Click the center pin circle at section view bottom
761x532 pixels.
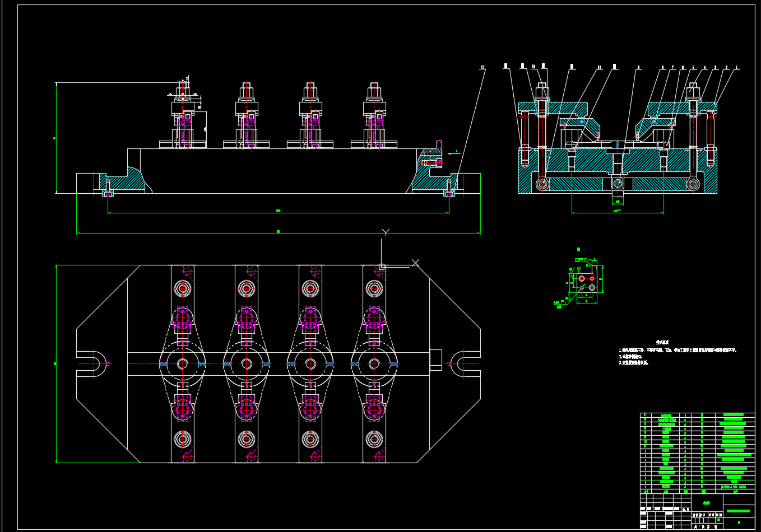click(x=617, y=183)
